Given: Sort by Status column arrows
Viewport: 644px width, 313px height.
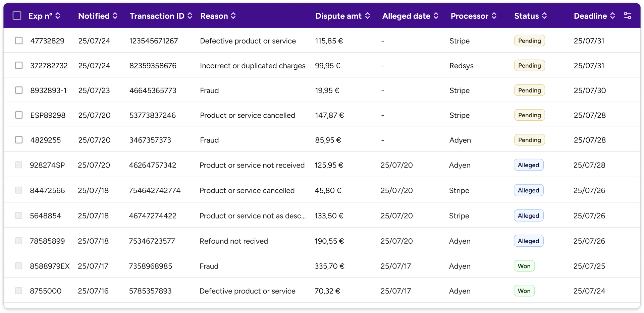Looking at the screenshot, I should 544,16.
